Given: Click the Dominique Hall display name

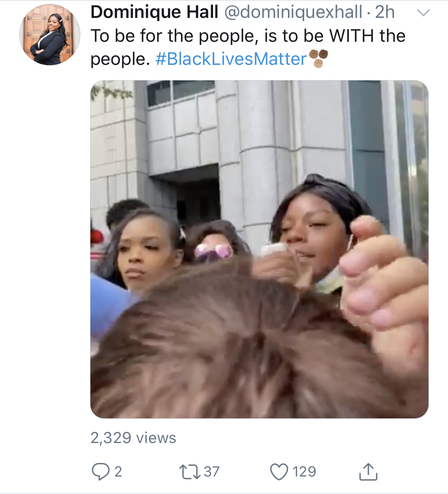Looking at the screenshot, I should click(155, 12).
